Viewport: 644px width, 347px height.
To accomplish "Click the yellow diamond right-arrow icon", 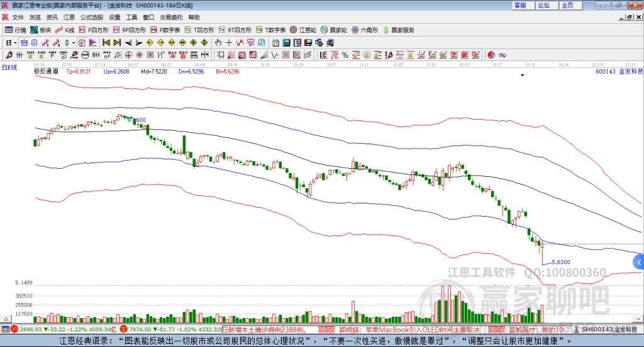I will (160, 43).
